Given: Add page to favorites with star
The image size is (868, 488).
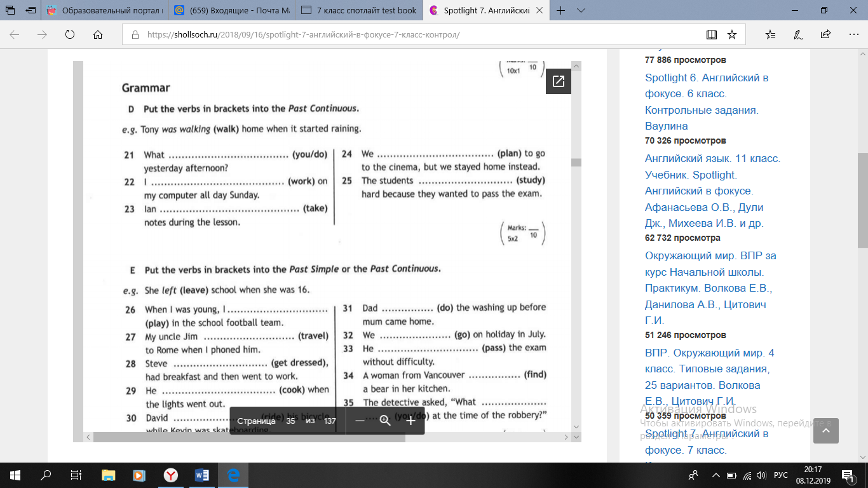Looking at the screenshot, I should (732, 35).
